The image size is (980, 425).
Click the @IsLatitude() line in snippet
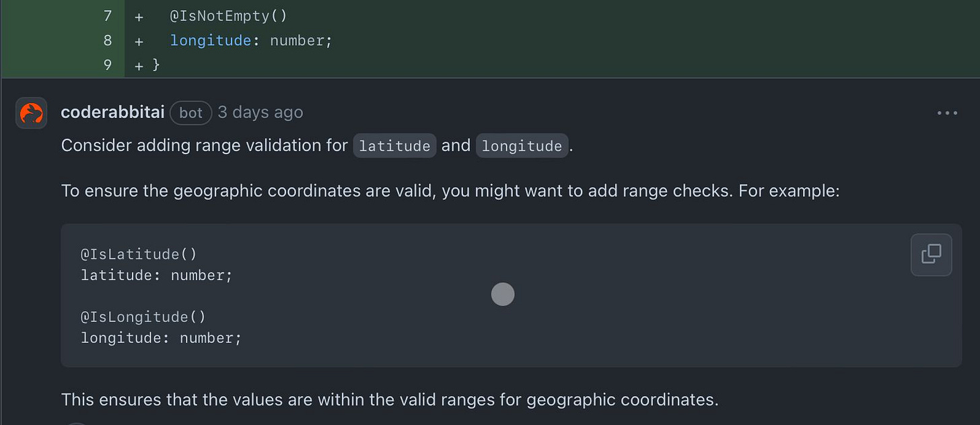point(139,255)
